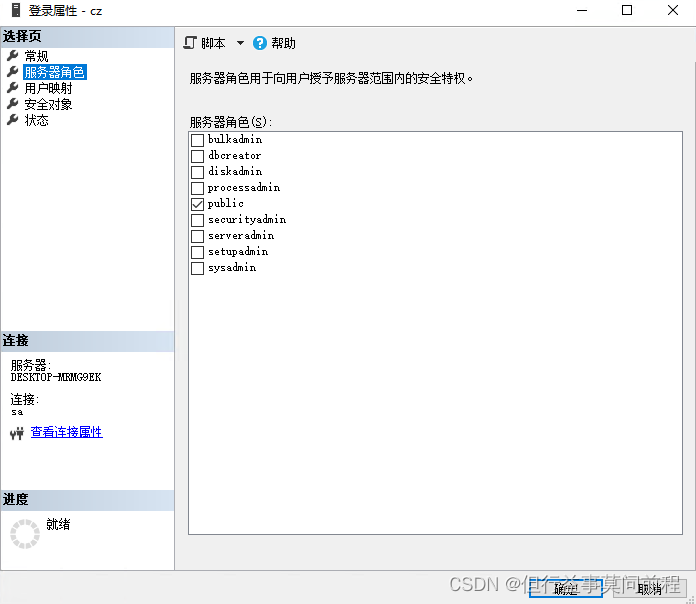Show the 状态 page
The image size is (696, 604).
point(36,120)
